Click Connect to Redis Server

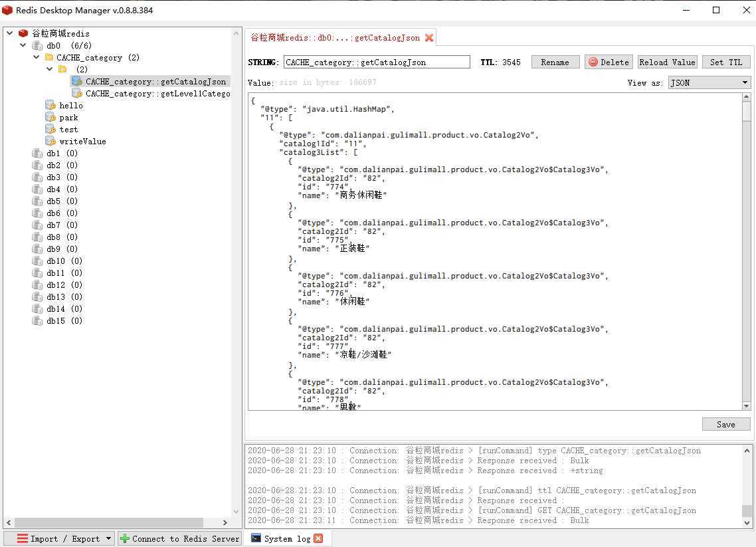click(x=179, y=538)
